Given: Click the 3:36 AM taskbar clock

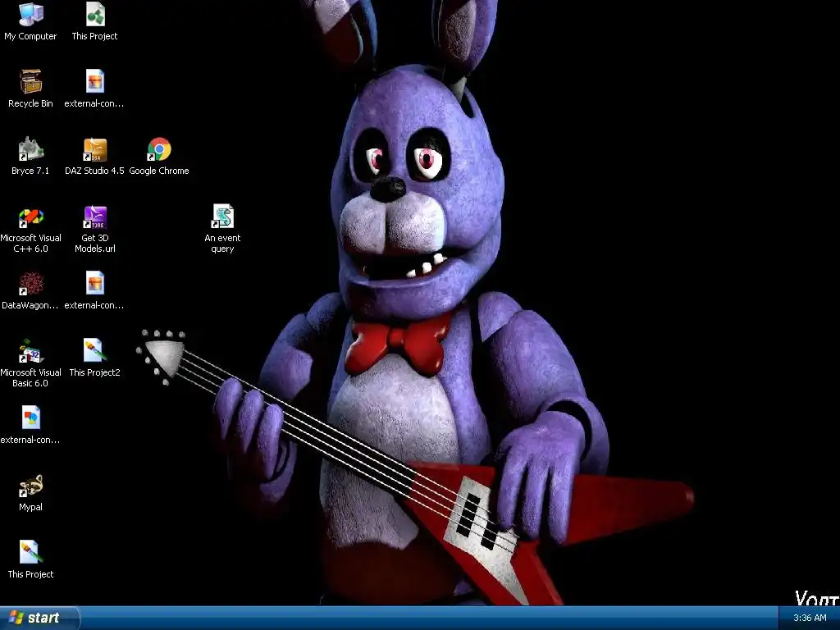Looking at the screenshot, I should [810, 618].
